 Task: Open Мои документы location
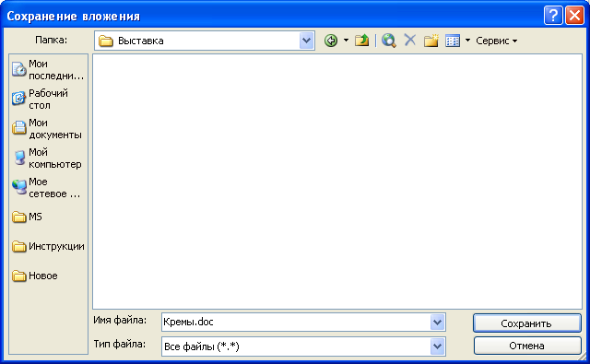(x=48, y=129)
